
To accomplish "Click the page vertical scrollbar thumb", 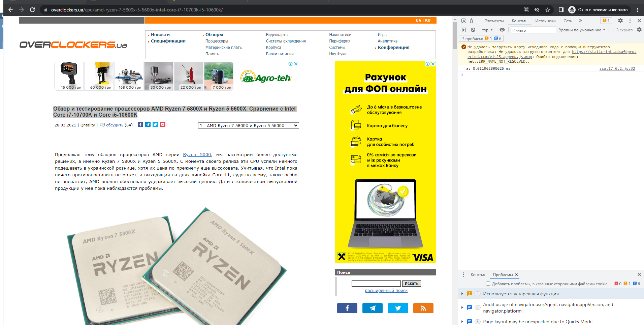I will (455, 35).
